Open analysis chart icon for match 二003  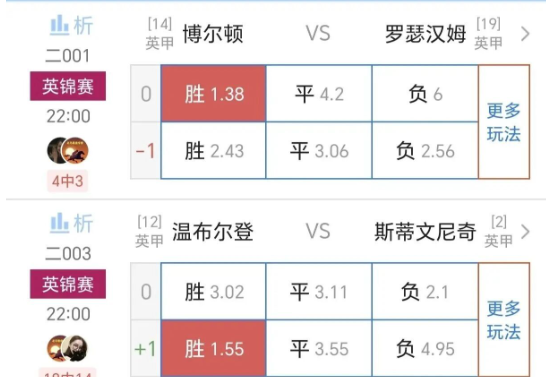(71, 223)
